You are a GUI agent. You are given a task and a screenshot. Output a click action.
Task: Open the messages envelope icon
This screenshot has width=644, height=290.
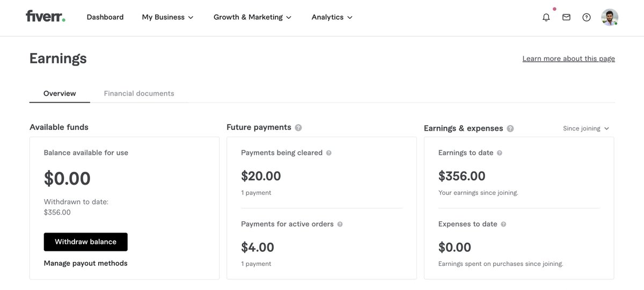tap(566, 17)
